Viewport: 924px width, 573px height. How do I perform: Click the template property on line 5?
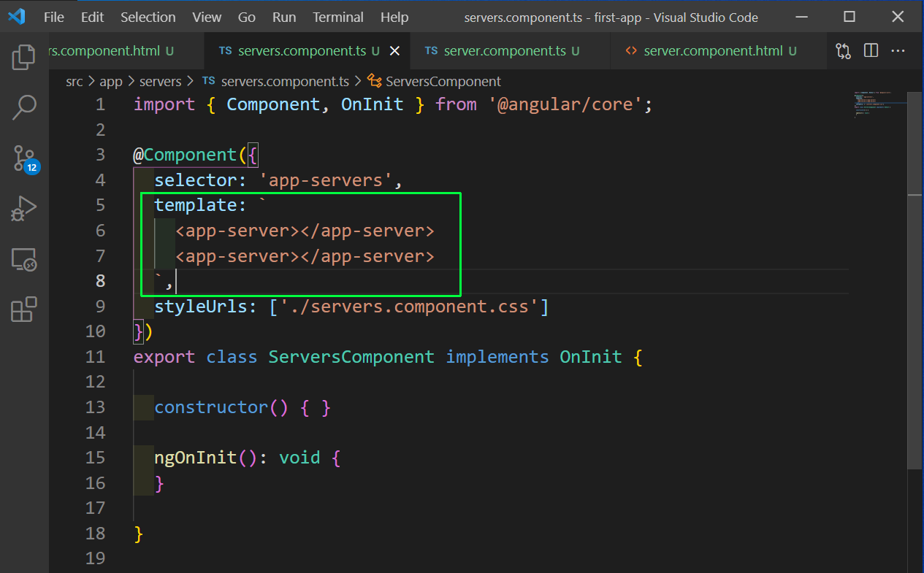(x=195, y=205)
